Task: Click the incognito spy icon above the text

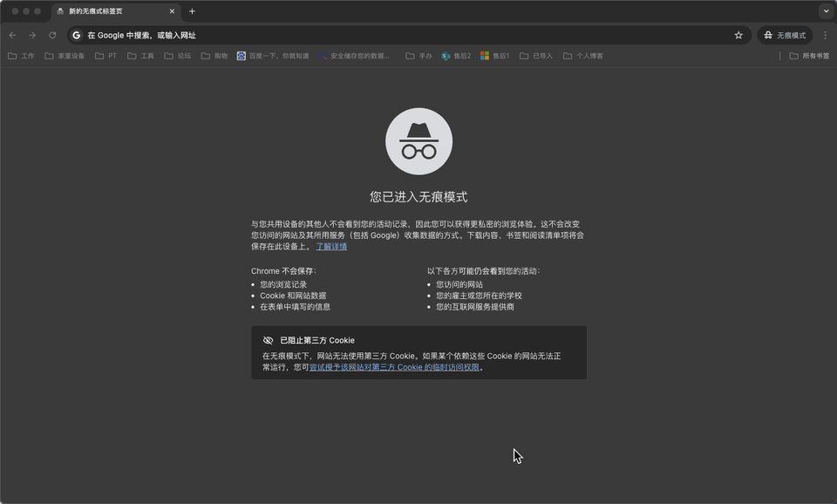Action: pyautogui.click(x=418, y=140)
